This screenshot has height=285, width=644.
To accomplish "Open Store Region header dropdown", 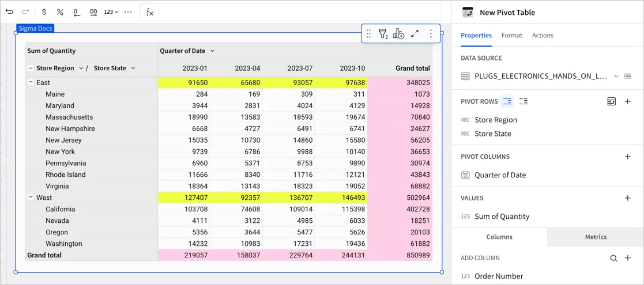I will coord(81,68).
